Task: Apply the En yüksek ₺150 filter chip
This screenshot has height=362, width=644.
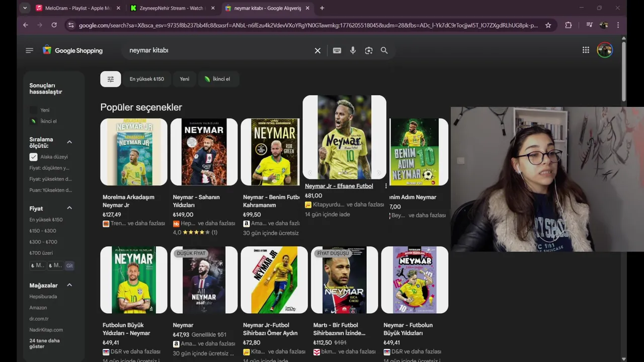Action: click(147, 79)
